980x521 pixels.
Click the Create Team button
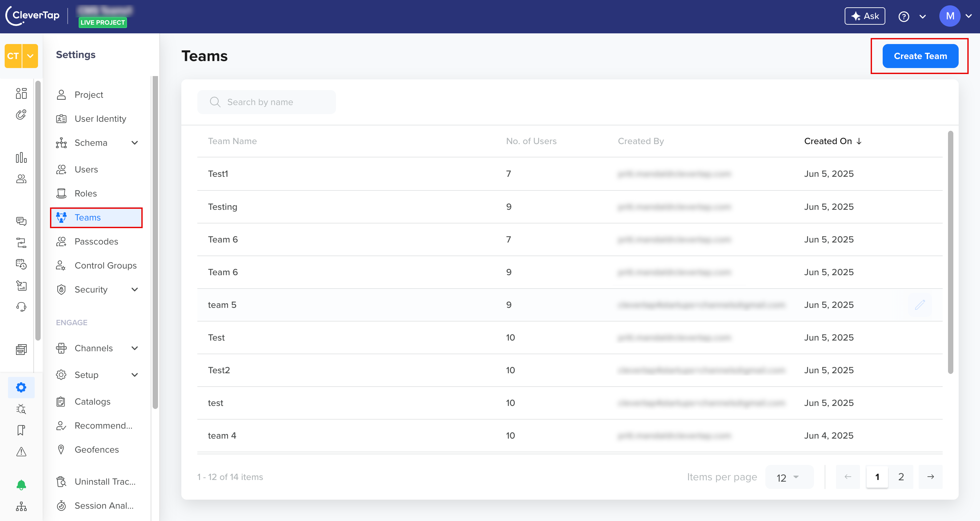[920, 56]
